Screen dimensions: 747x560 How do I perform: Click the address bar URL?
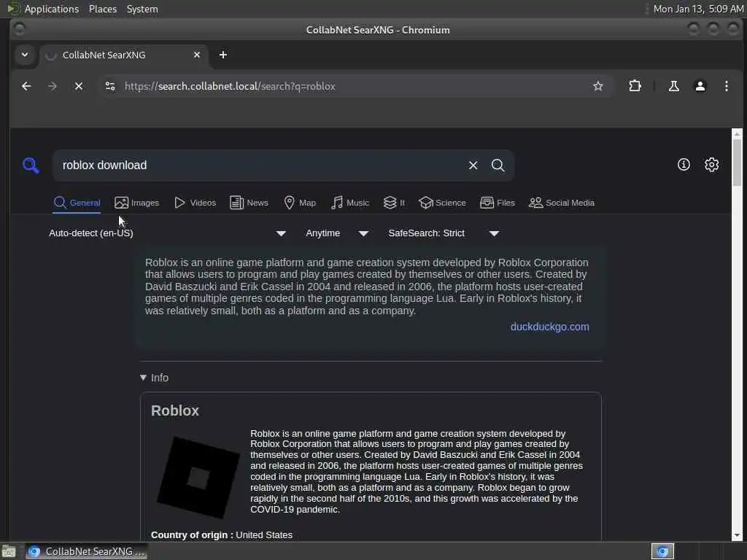pyautogui.click(x=230, y=86)
